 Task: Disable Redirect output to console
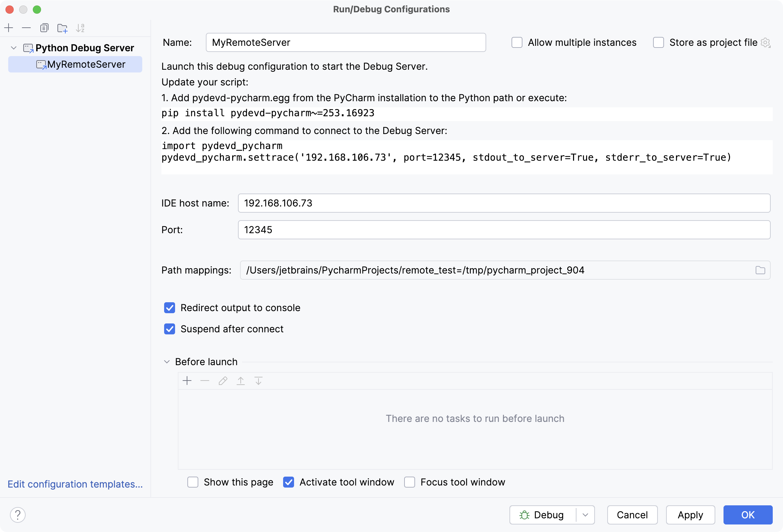click(x=170, y=308)
